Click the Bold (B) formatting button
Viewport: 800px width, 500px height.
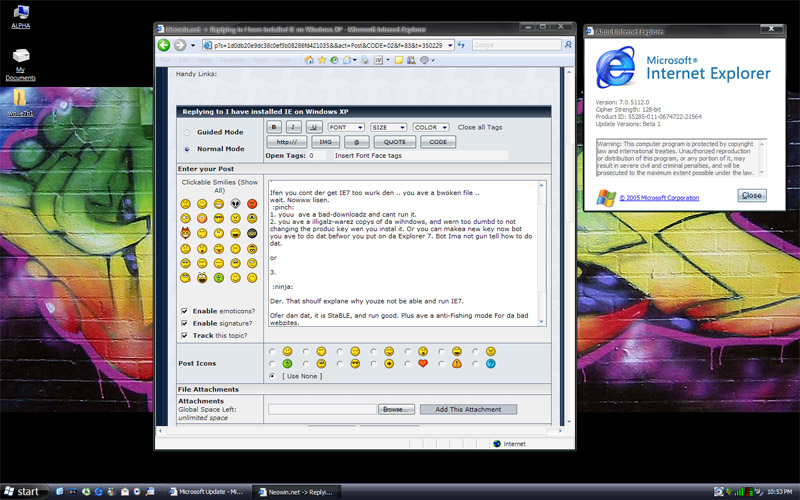click(274, 128)
